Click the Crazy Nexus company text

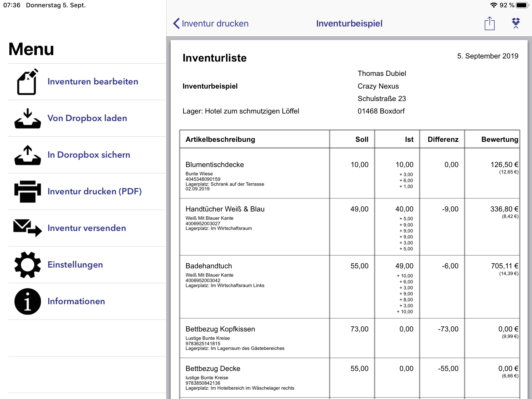click(378, 86)
